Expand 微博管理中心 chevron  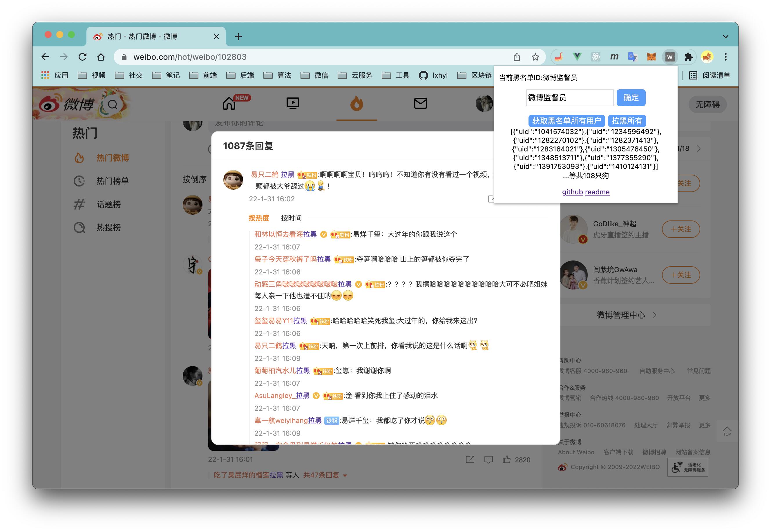[654, 315]
